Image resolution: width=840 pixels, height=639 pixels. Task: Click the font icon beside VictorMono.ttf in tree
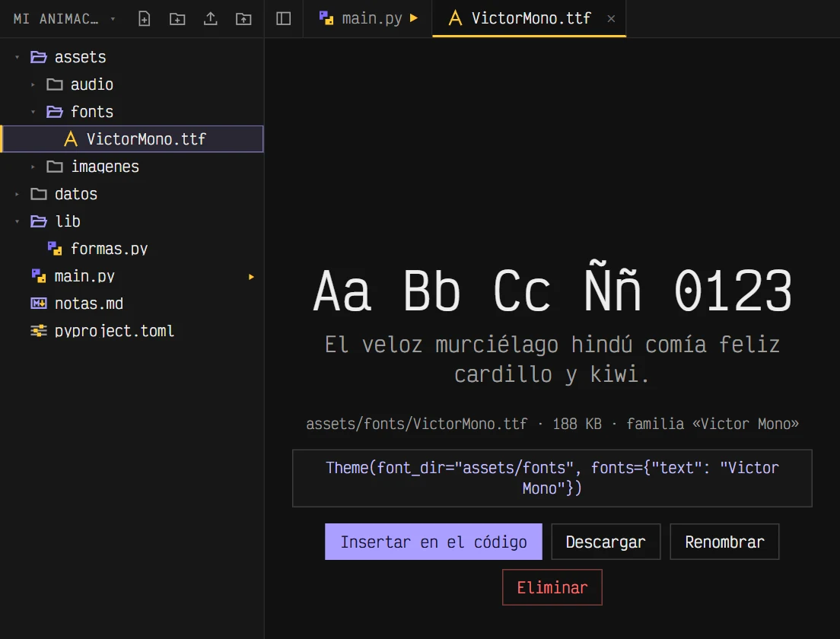71,139
